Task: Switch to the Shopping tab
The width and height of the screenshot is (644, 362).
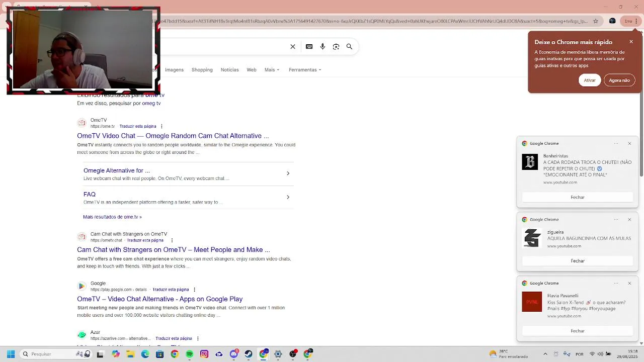Action: pyautogui.click(x=202, y=70)
